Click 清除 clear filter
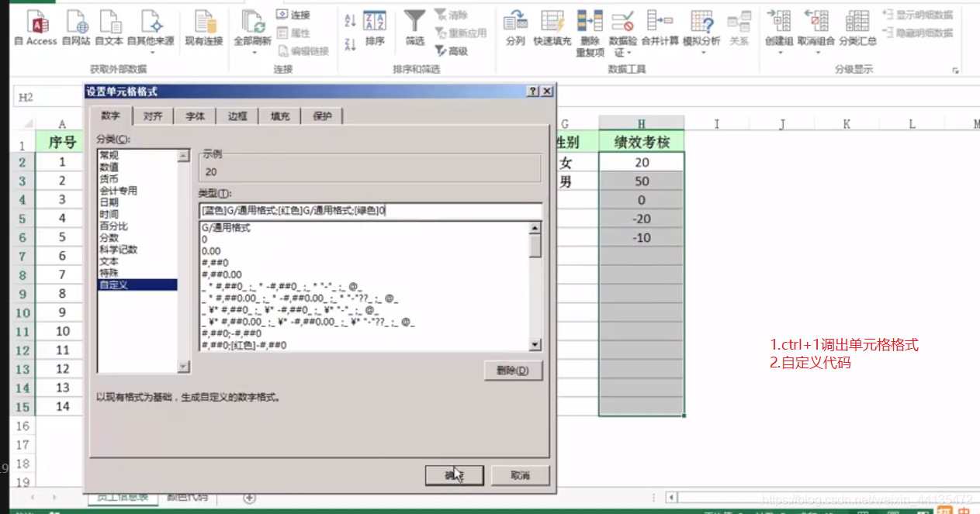The height and width of the screenshot is (514, 980). 452,15
